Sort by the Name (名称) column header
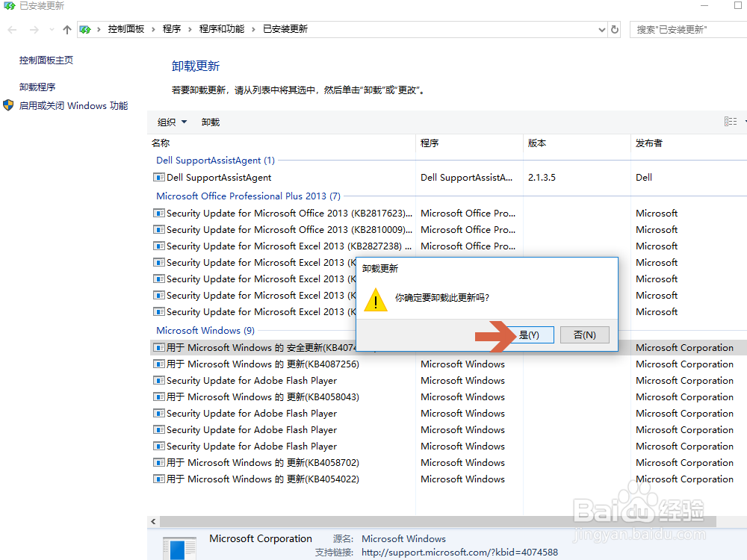Image resolution: width=747 pixels, height=560 pixels. (x=281, y=143)
